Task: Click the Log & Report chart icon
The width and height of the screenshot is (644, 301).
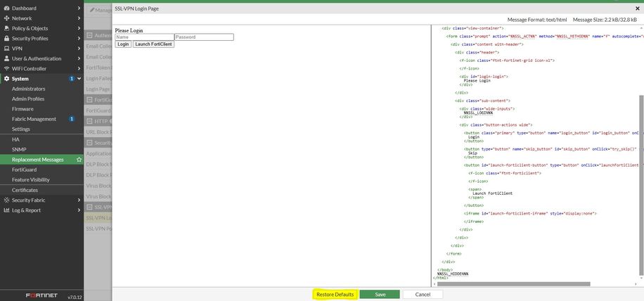Action: coord(6,210)
